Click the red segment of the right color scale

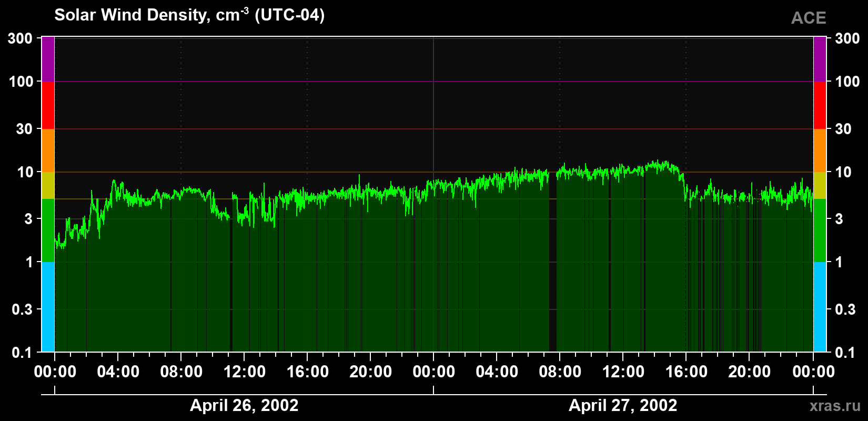(x=820, y=105)
